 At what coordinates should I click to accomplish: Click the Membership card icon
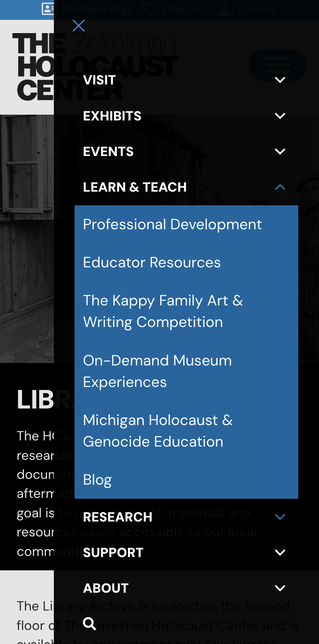[x=48, y=9]
